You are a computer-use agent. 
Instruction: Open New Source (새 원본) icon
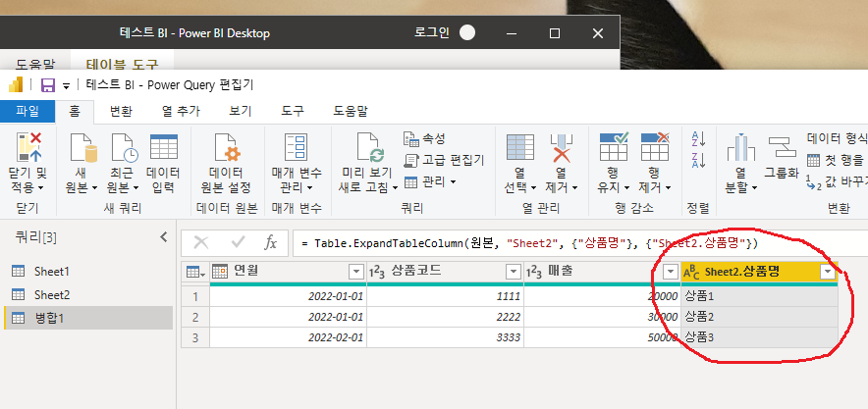point(81,149)
